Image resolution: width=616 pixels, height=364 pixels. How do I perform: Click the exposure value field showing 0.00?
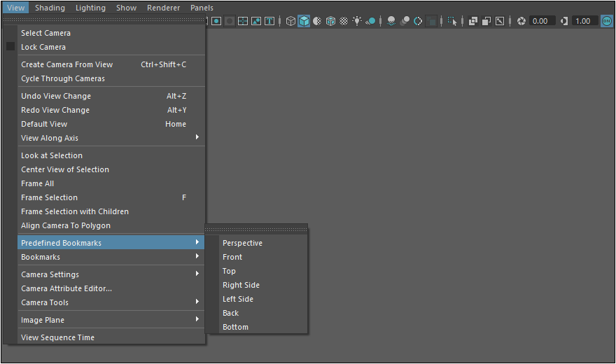point(540,21)
